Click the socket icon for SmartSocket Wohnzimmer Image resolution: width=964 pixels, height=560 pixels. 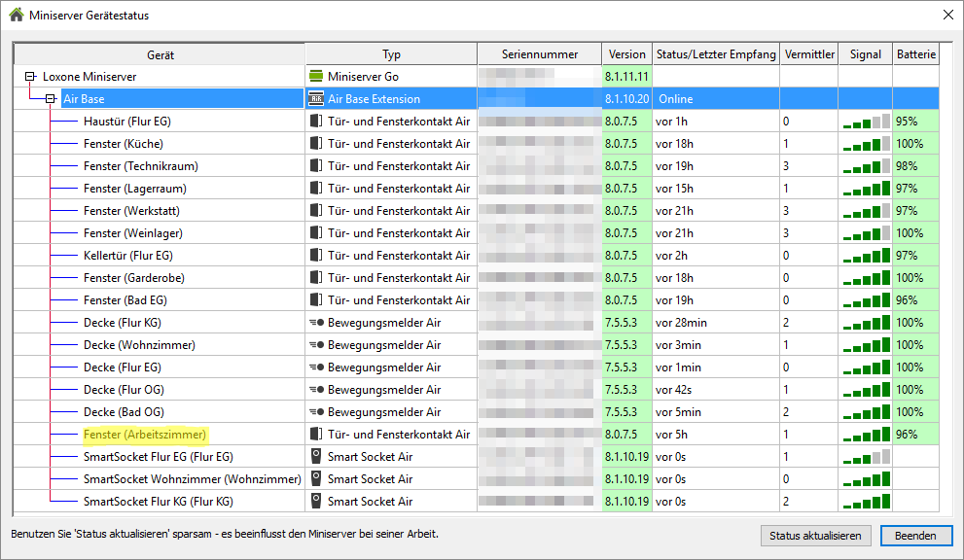(x=316, y=478)
